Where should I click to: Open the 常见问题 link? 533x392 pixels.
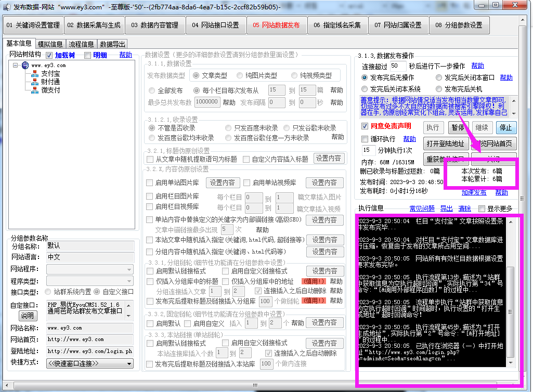pos(422,208)
